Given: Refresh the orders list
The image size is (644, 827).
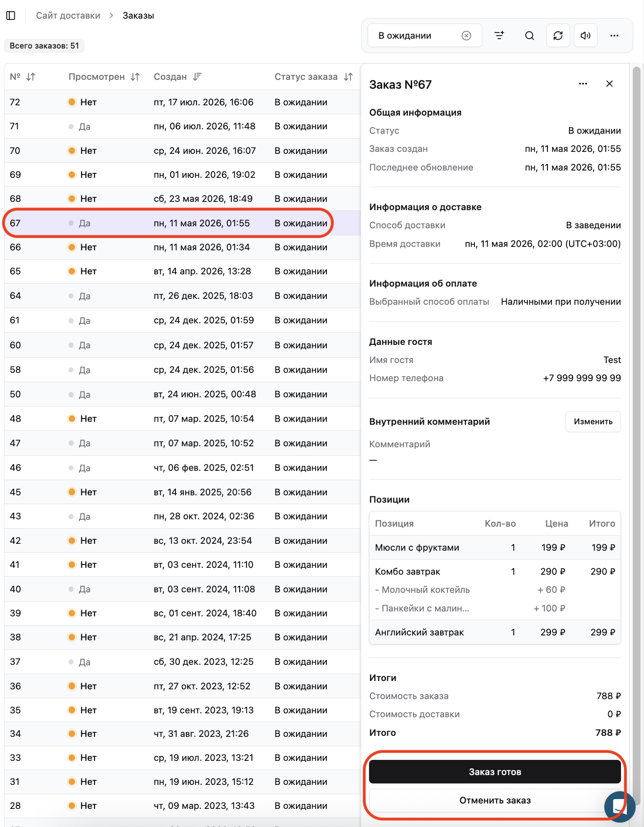Looking at the screenshot, I should [x=558, y=35].
